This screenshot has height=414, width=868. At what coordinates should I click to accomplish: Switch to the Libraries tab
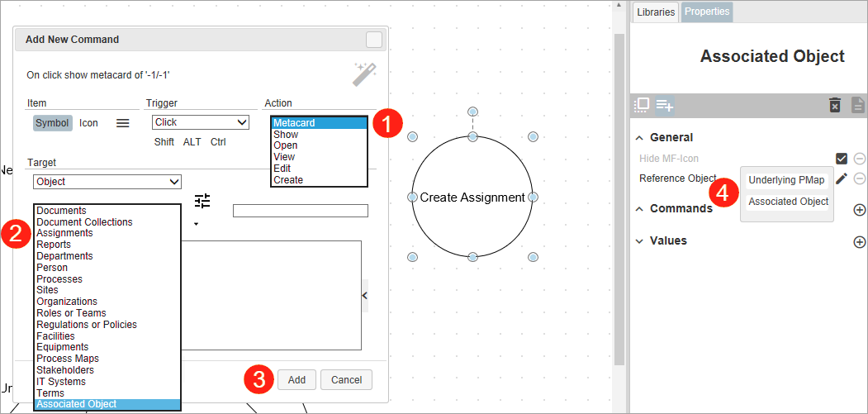pyautogui.click(x=656, y=12)
